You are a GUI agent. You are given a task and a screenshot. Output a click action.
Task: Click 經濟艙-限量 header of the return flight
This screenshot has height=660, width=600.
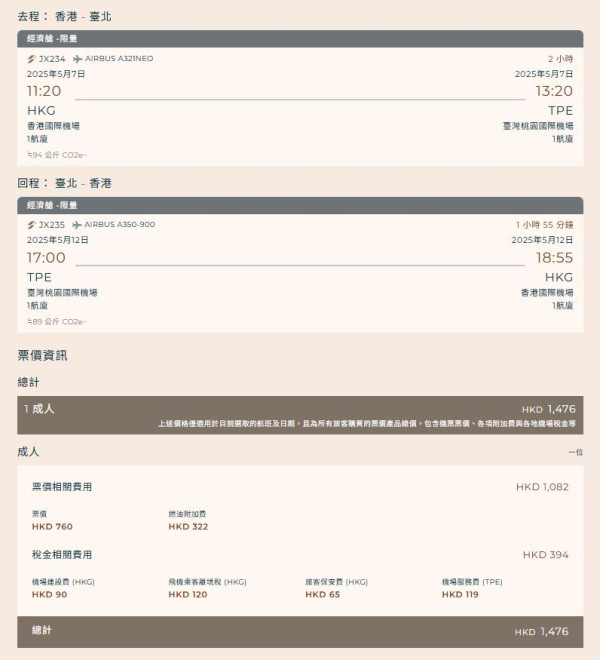(x=300, y=205)
